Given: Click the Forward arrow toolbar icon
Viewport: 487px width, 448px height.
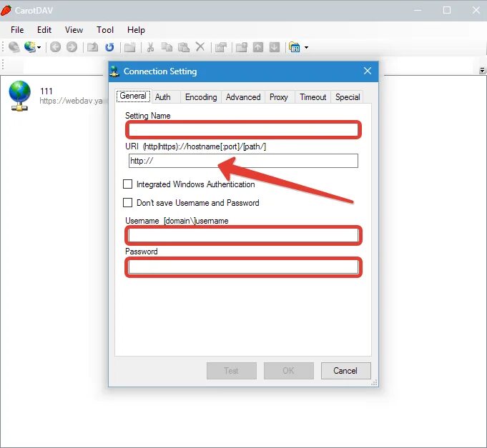Looking at the screenshot, I should tap(72, 47).
